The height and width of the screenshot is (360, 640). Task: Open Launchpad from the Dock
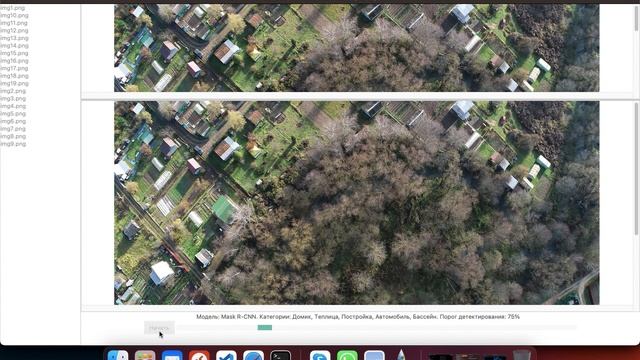[145, 355]
